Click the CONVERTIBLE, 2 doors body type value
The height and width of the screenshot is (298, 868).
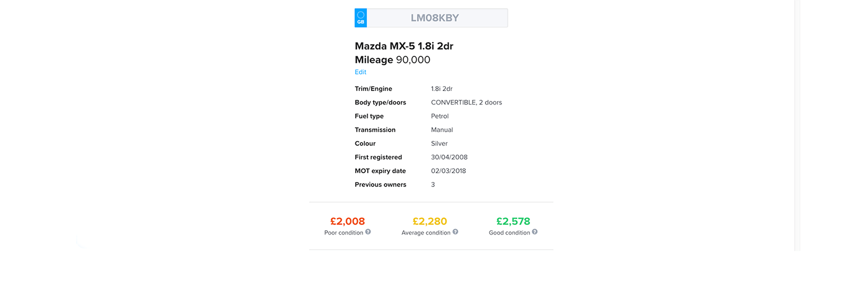tap(466, 102)
